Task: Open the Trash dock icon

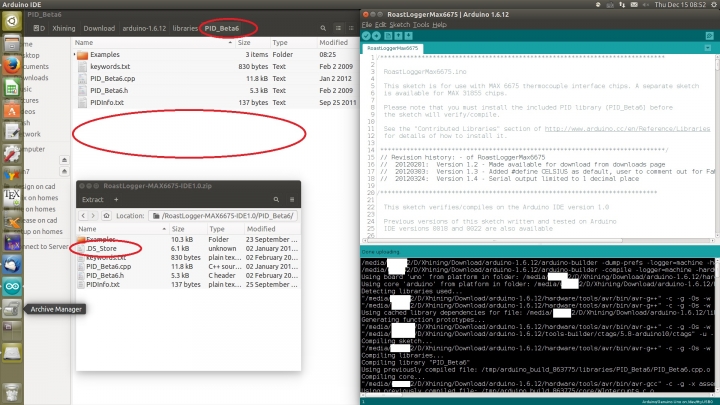Action: [x=12, y=393]
